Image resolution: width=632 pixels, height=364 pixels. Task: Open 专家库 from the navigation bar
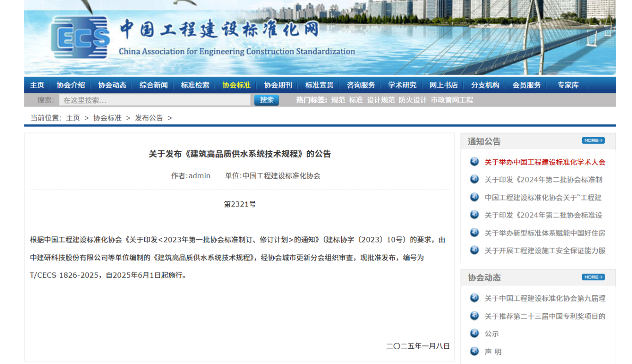pos(568,85)
